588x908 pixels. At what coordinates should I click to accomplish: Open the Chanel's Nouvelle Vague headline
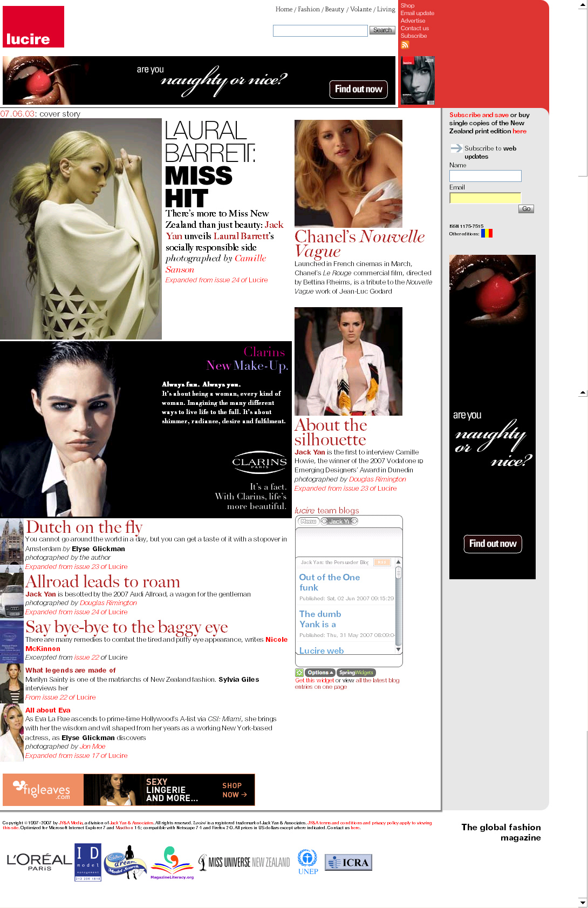click(x=359, y=243)
